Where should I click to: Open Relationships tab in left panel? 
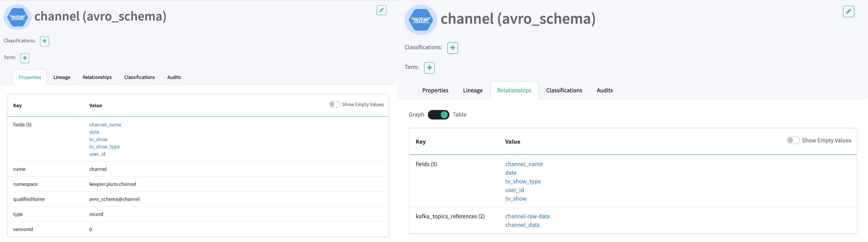point(97,77)
